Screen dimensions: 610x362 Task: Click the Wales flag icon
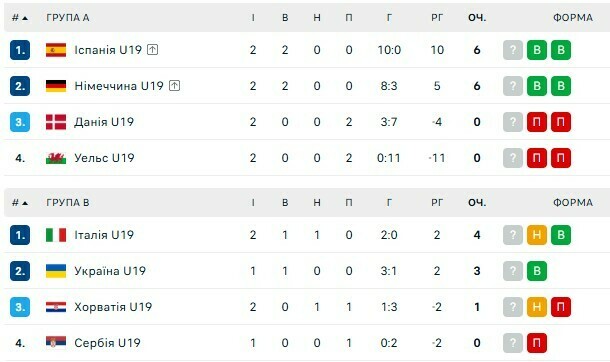click(56, 158)
